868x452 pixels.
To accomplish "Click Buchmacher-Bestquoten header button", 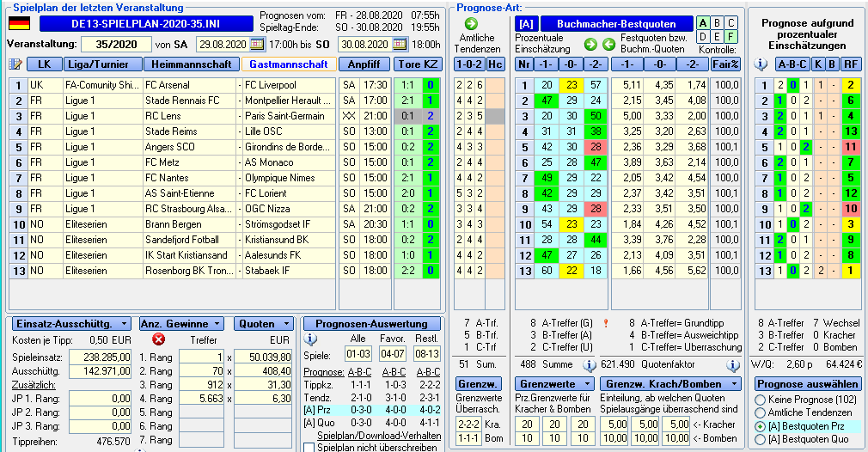I will click(616, 24).
